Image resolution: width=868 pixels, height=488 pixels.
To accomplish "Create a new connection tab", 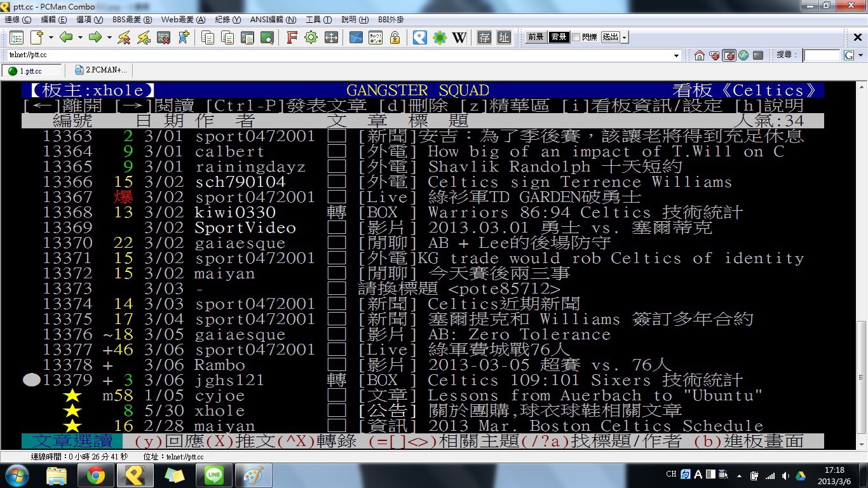I will (36, 37).
